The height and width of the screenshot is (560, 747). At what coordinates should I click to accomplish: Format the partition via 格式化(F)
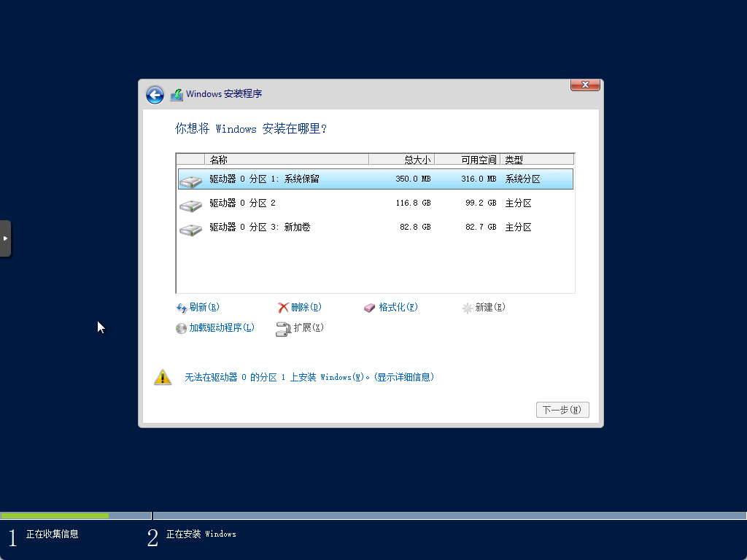tap(398, 307)
